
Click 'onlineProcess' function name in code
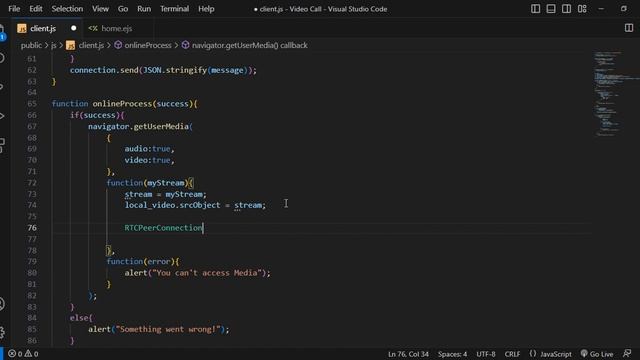(122, 104)
